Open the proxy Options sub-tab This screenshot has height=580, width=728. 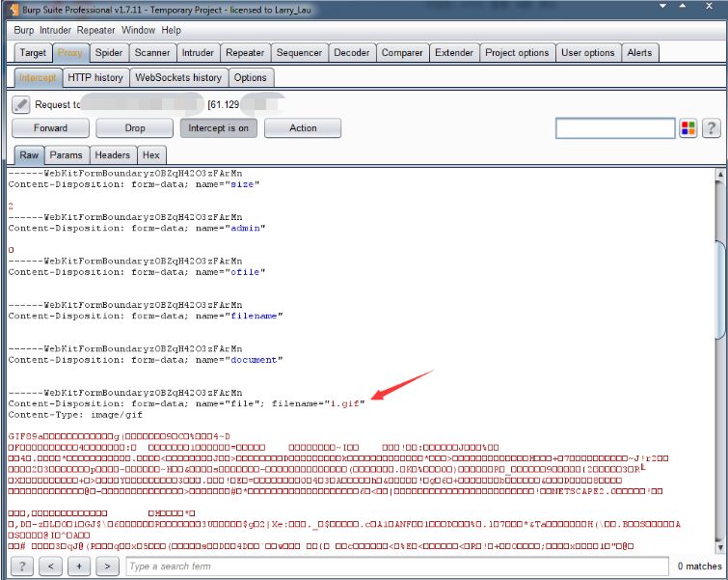(x=251, y=77)
